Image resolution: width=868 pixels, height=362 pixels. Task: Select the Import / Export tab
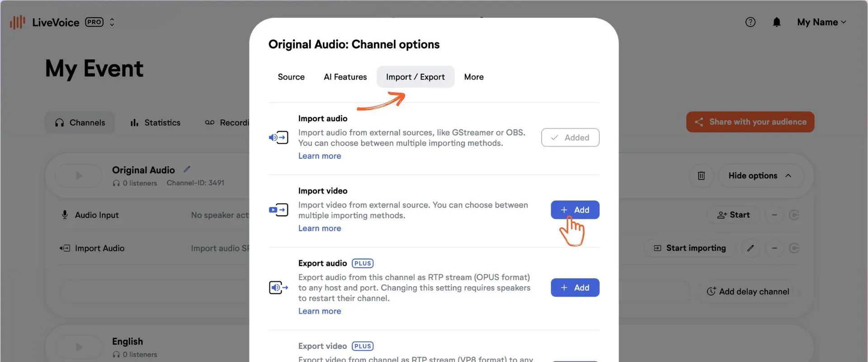415,77
